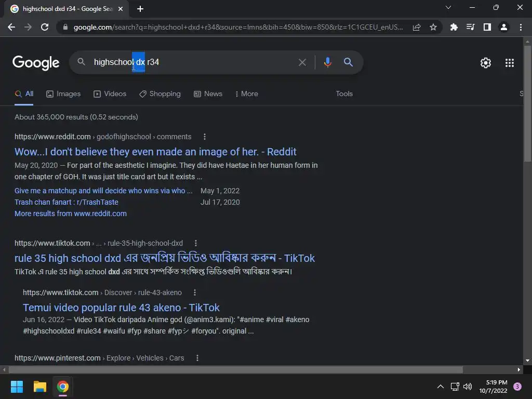
Task: Switch to the Images search tab
Action: (x=63, y=94)
